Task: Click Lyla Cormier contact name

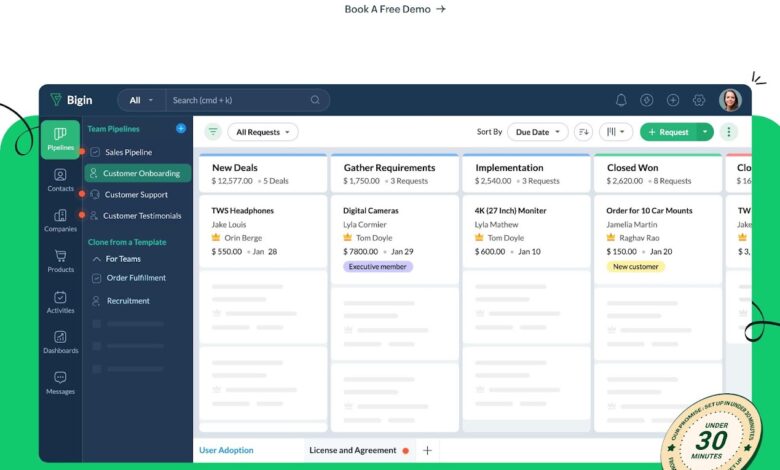Action: click(365, 224)
